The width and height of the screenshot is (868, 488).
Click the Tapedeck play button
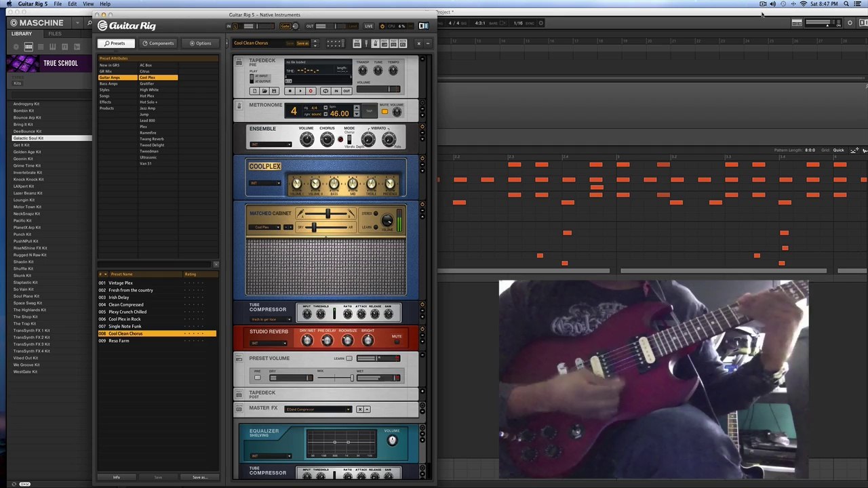pyautogui.click(x=300, y=91)
